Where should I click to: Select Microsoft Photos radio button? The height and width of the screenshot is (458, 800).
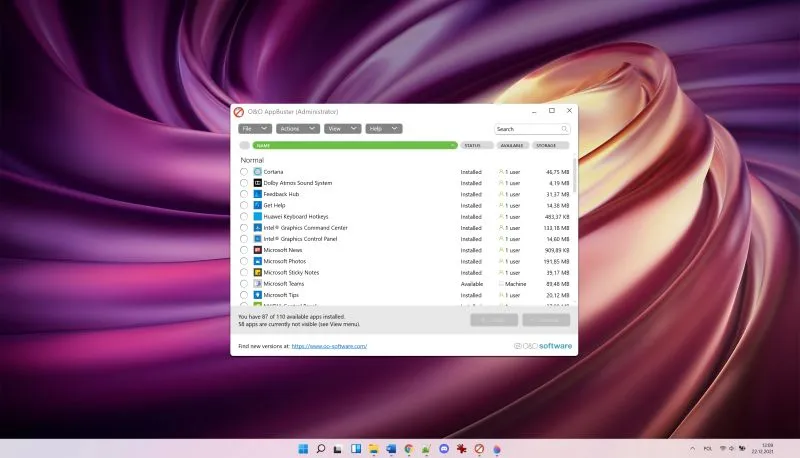244,262
